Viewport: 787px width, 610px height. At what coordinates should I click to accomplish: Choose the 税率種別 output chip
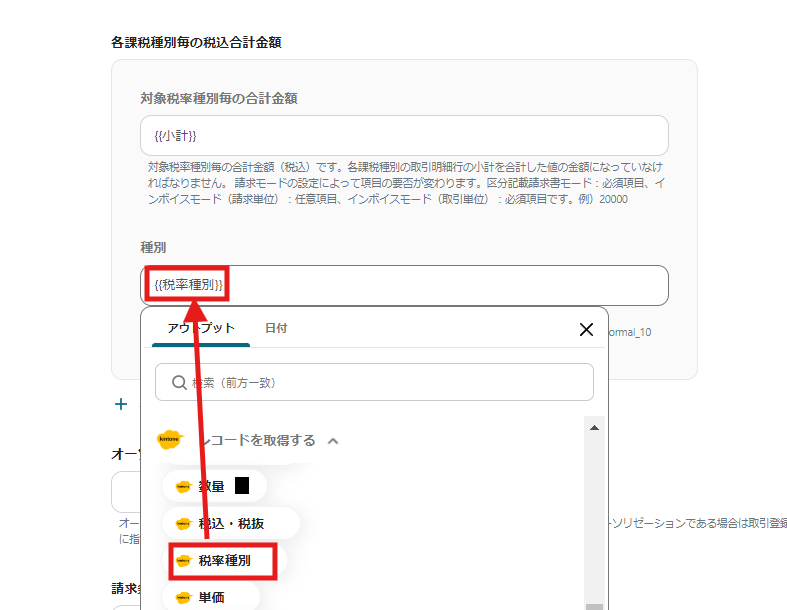pos(224,560)
